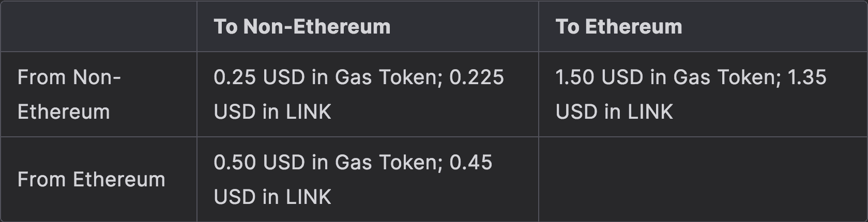Viewport: 868px width, 222px height.
Task: Click "Gas Token" in the 0.50 USD cell
Action: pyautogui.click(x=388, y=163)
